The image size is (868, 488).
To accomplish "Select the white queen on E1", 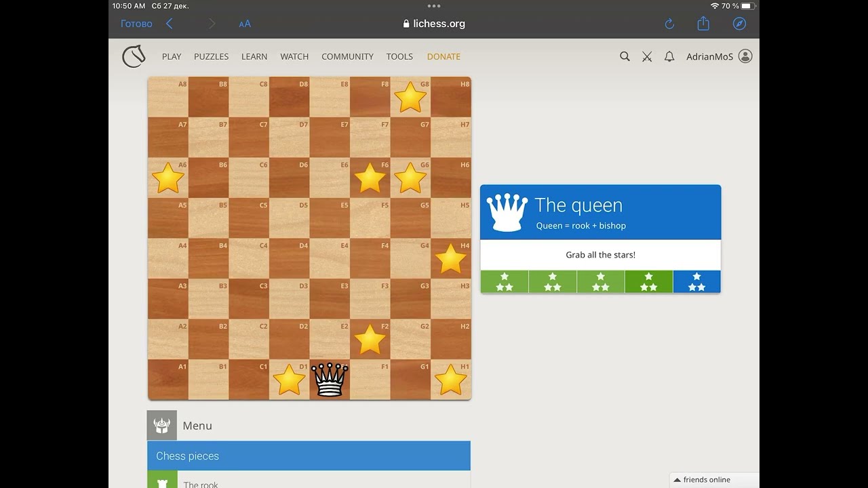I will tap(330, 380).
